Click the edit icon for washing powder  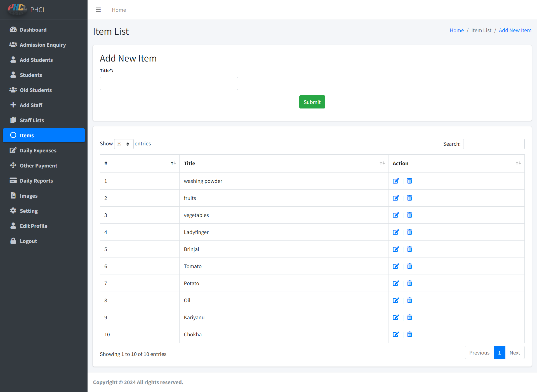[395, 181]
